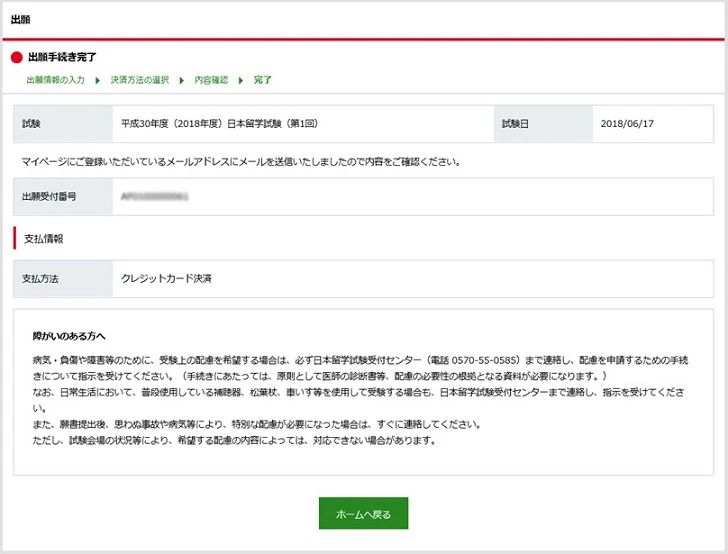This screenshot has height=554, width=728.
Task: Click the 出願受付番号 label
Action: point(49,196)
